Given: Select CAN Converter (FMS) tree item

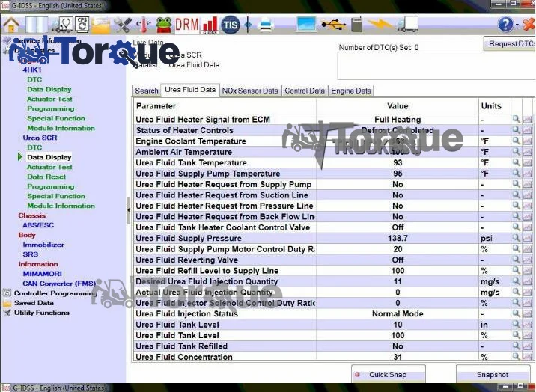Looking at the screenshot, I should pyautogui.click(x=59, y=284).
